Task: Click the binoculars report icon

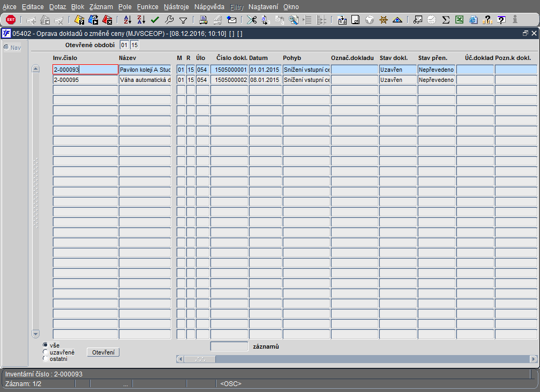Action: point(418,20)
